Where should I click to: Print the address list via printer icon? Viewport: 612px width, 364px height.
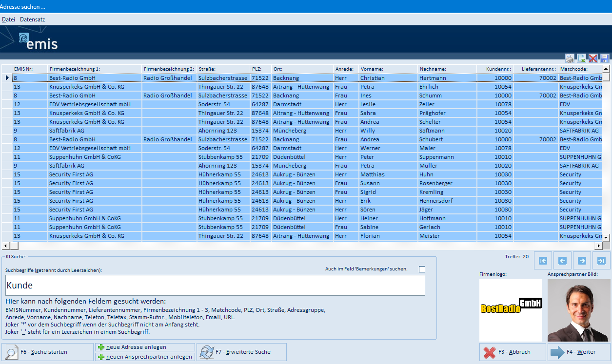coord(570,58)
